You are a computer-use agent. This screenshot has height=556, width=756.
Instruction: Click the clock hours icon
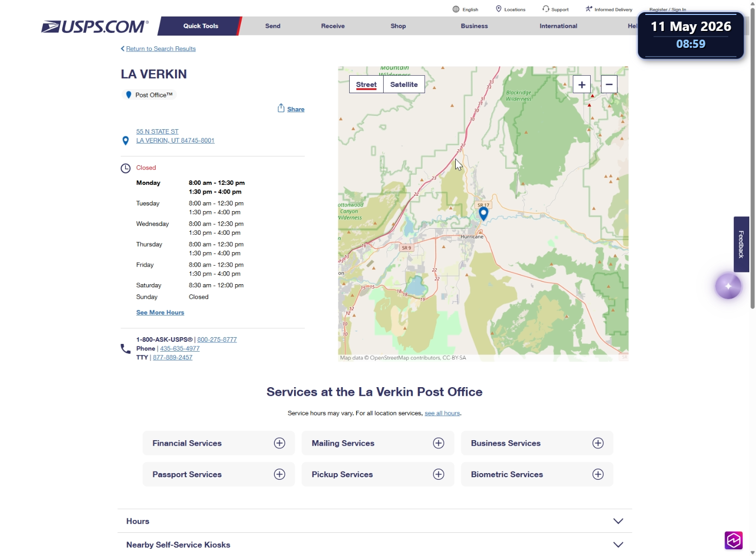tap(126, 168)
